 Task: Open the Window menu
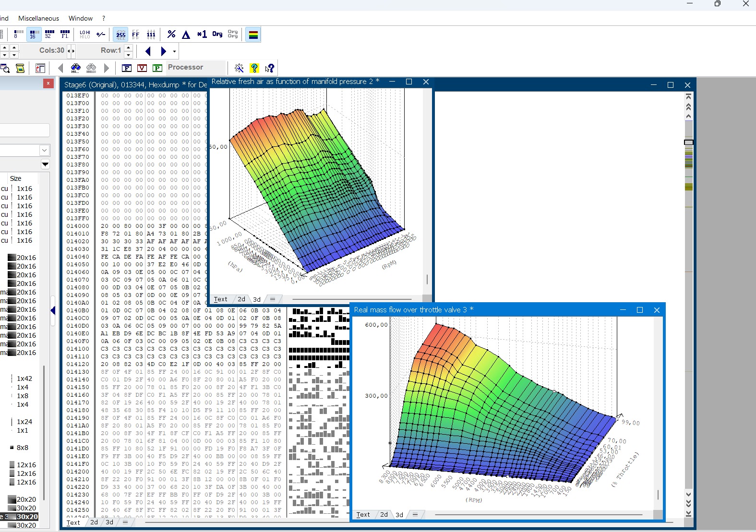(81, 18)
